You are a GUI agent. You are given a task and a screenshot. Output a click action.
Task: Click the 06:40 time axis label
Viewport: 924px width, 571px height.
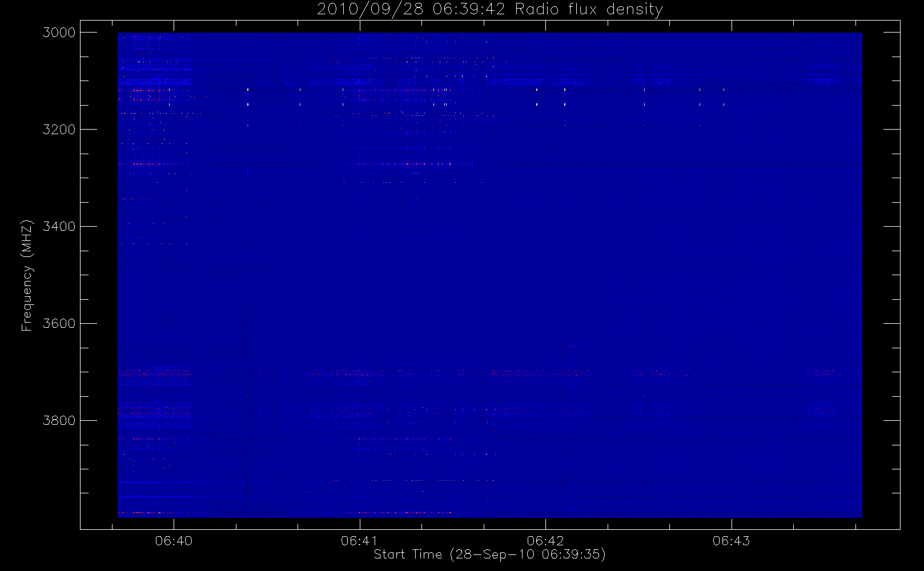click(174, 541)
